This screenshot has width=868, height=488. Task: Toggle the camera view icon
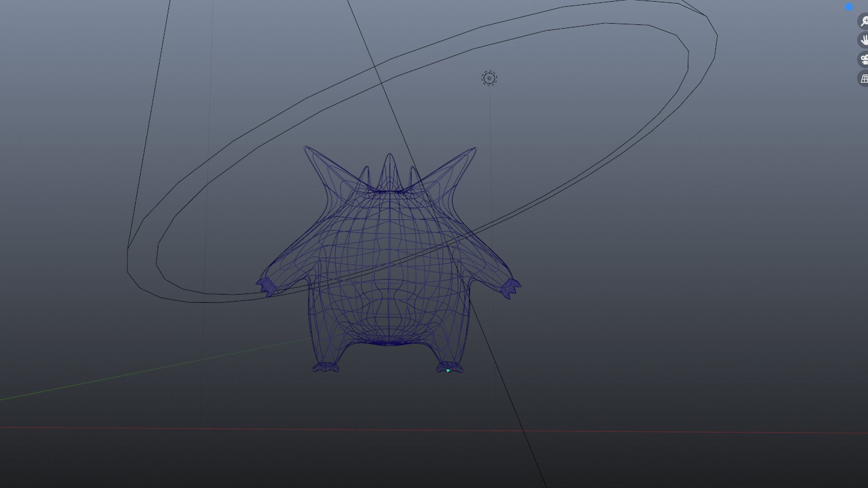(863, 59)
